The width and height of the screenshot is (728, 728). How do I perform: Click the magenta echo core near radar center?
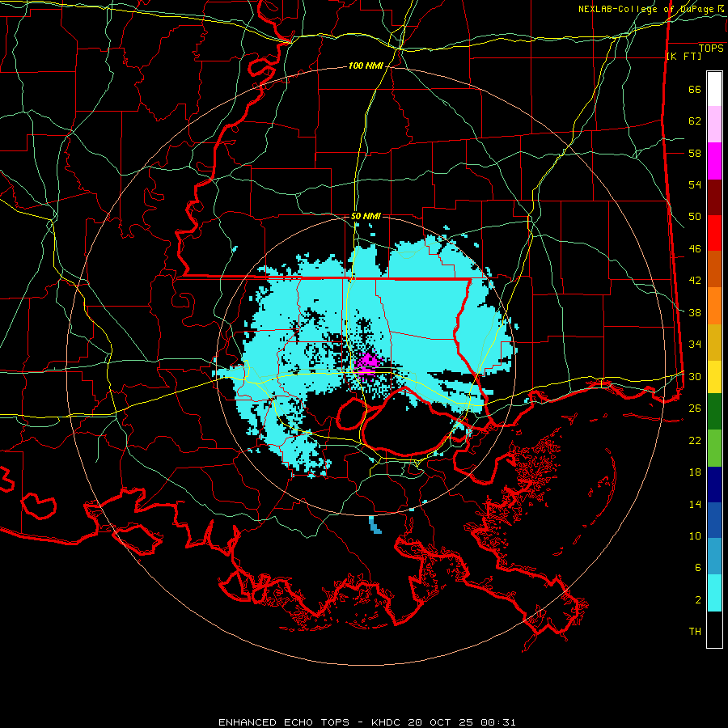coord(367,364)
